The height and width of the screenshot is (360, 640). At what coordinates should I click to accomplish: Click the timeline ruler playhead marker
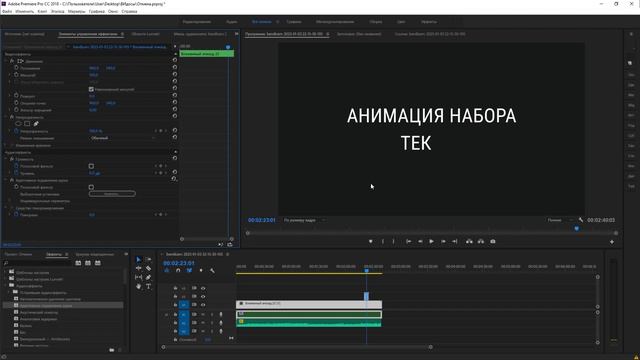point(367,270)
